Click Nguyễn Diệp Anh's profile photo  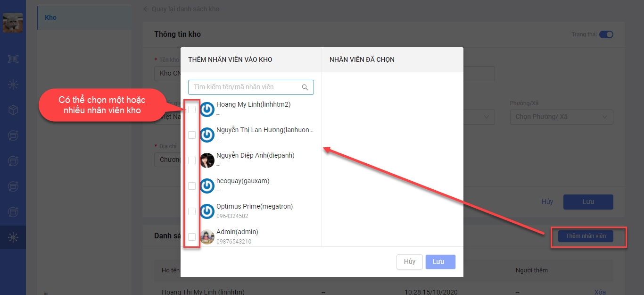pyautogui.click(x=207, y=160)
